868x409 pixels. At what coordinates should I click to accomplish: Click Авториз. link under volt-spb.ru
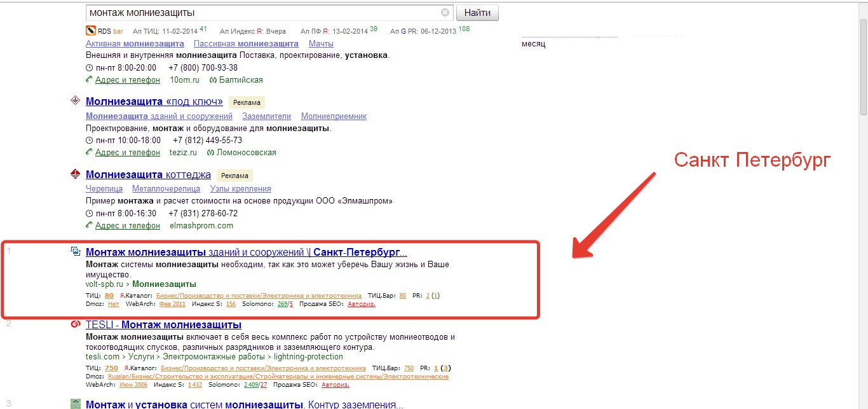362,304
